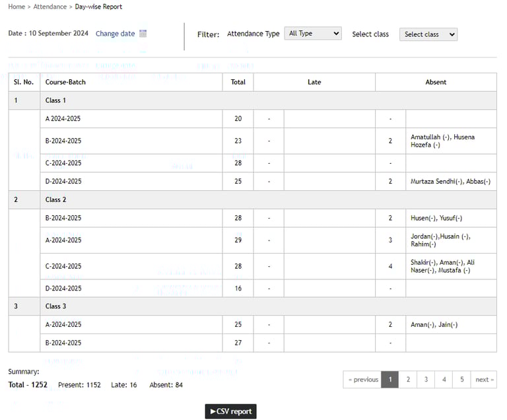Open page 4 in the pagination

[x=444, y=380]
